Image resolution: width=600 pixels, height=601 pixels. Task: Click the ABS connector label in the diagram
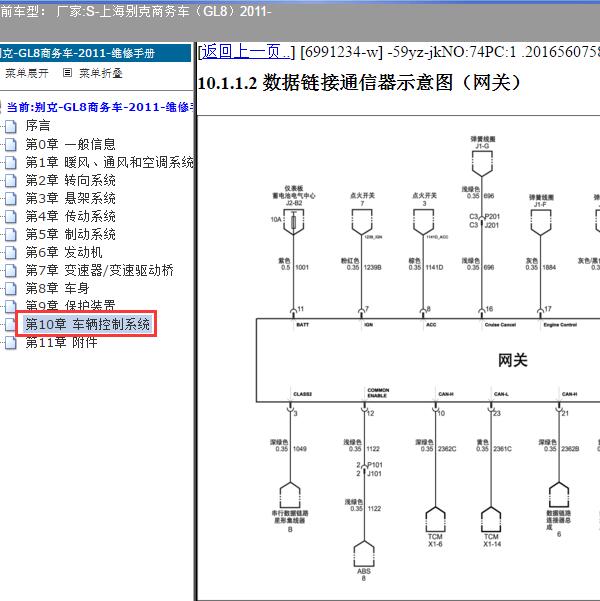(x=363, y=571)
